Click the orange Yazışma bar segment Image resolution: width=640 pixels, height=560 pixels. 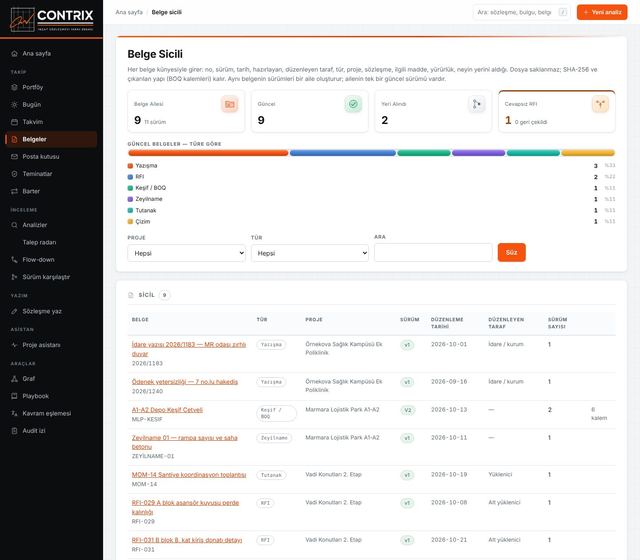(x=208, y=153)
